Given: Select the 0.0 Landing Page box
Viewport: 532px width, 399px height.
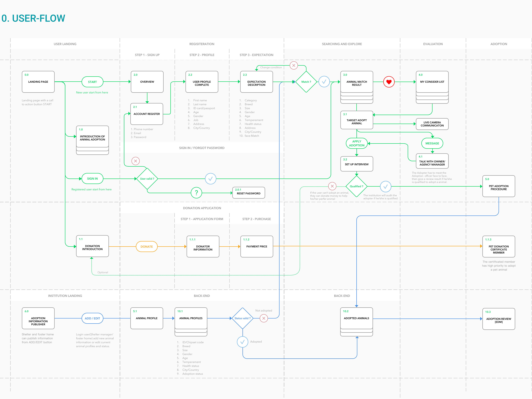Looking at the screenshot, I should (38, 82).
